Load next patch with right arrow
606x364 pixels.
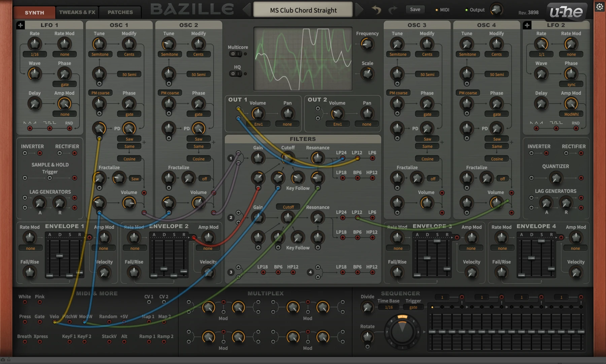point(359,9)
